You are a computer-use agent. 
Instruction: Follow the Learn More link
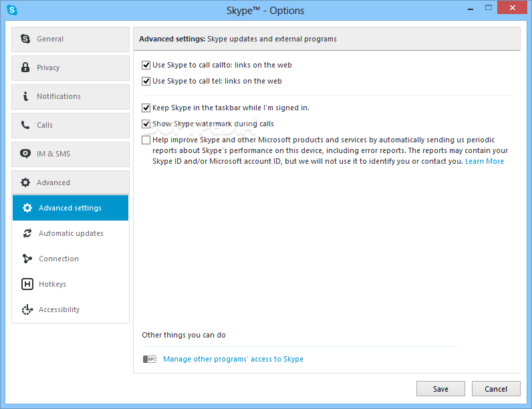pos(484,161)
